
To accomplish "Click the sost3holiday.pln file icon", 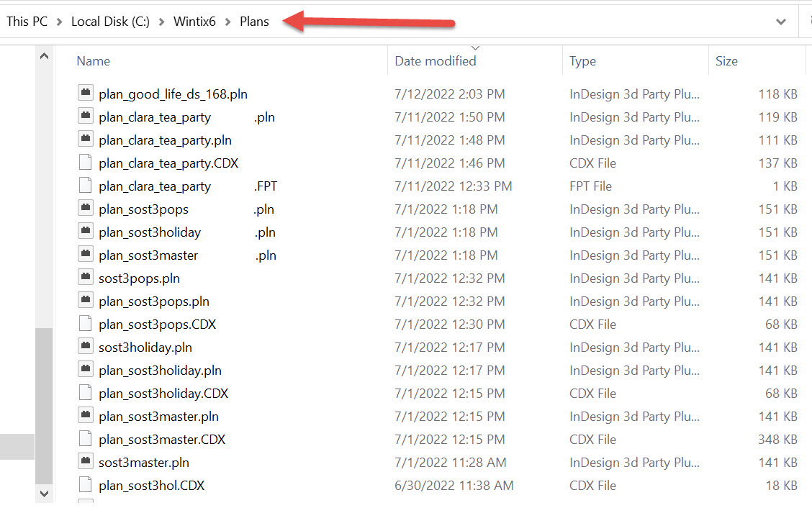I will tap(86, 346).
